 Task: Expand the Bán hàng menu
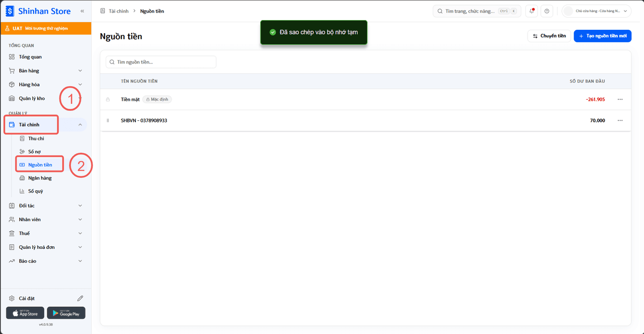coord(46,71)
